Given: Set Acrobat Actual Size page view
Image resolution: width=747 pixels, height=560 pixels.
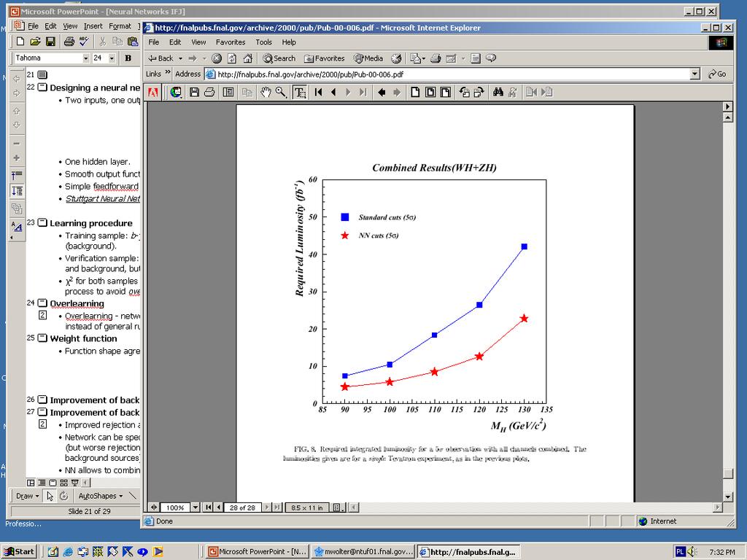Looking at the screenshot, I should click(x=415, y=93).
